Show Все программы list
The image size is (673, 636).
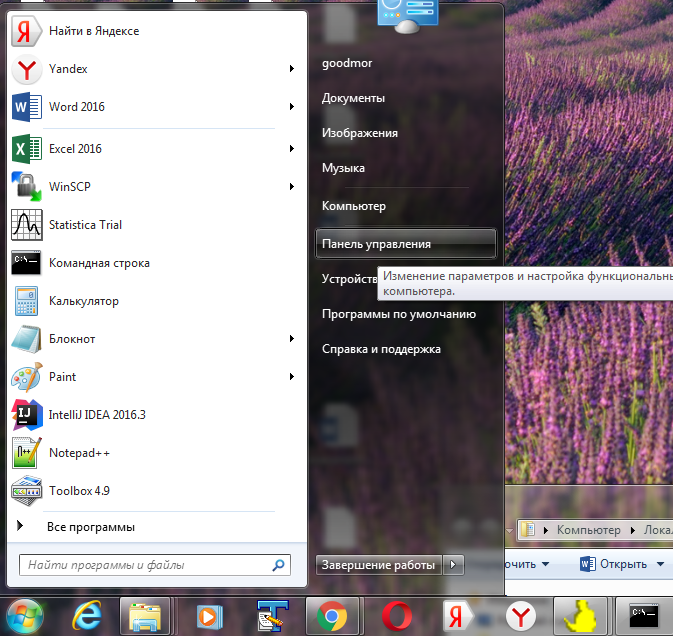click(90, 526)
